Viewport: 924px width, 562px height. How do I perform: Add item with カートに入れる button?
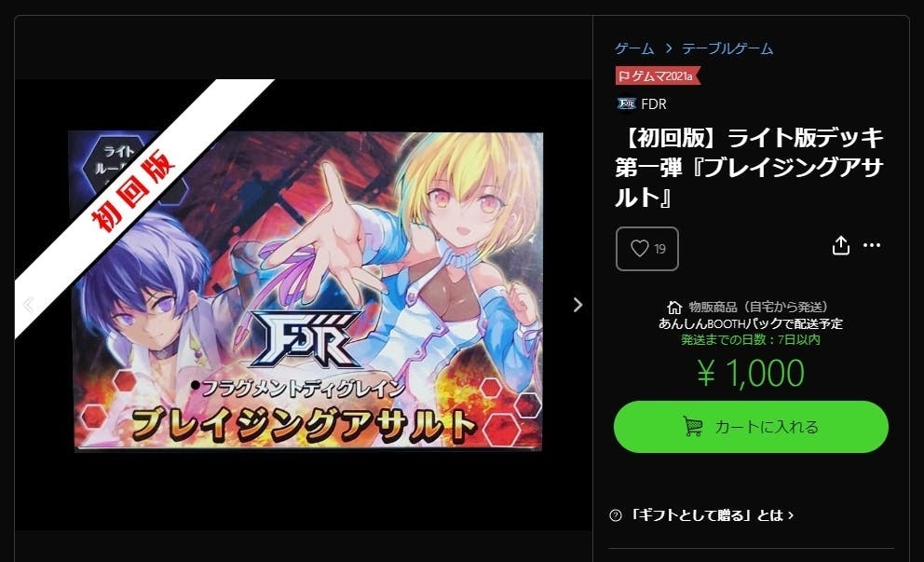(x=751, y=427)
